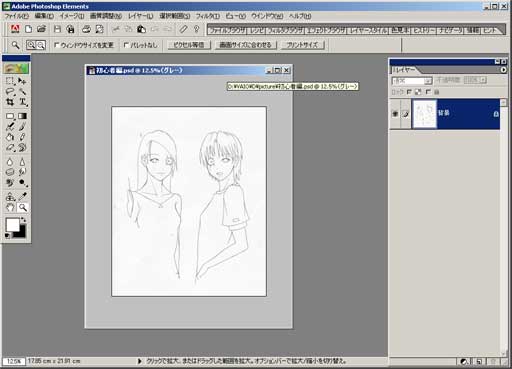Screen dimensions: 512x369
Task: Open the ヘルプ menu
Action: 300,16
